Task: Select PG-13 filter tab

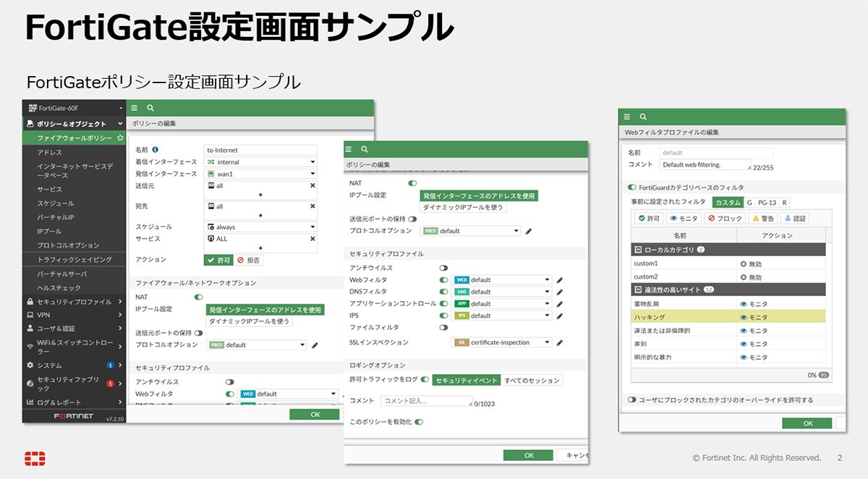Action: pos(767,203)
